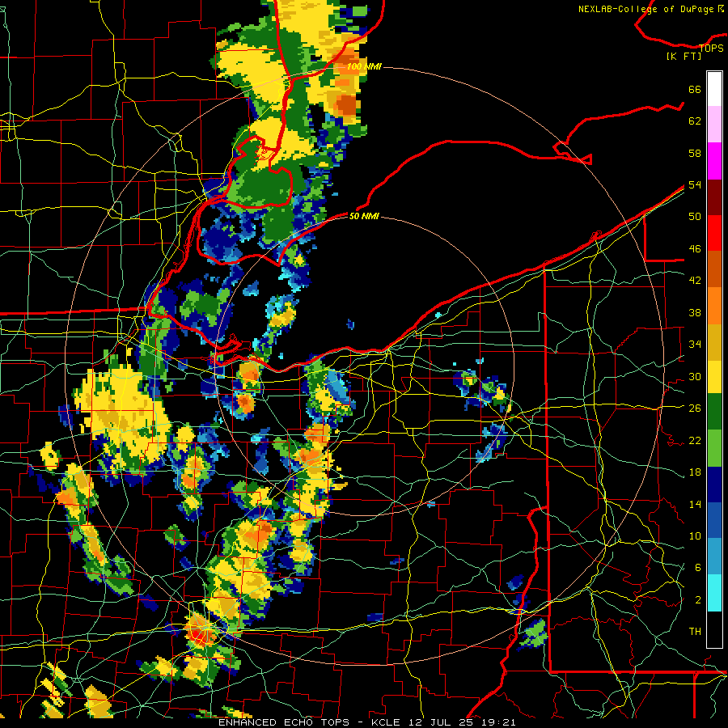Click the gold 34 kft legend swatch
This screenshot has height=728, width=728.
(714, 341)
